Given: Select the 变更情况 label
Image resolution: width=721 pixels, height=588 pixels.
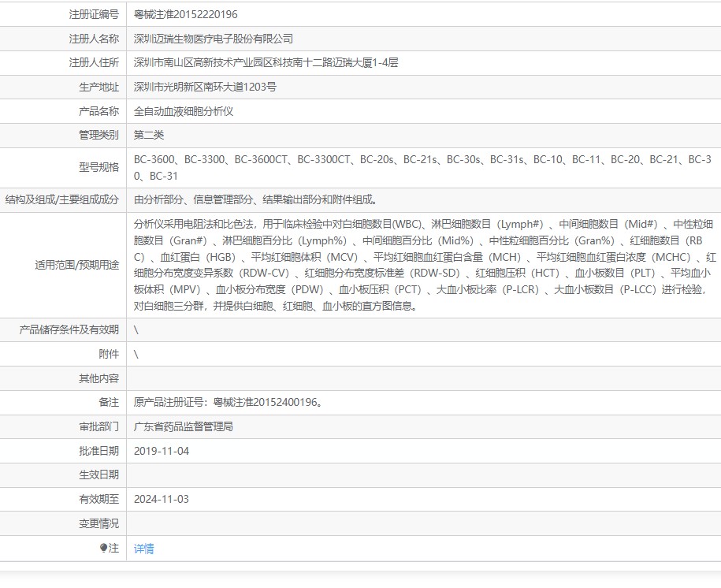Looking at the screenshot, I should pos(98,523).
